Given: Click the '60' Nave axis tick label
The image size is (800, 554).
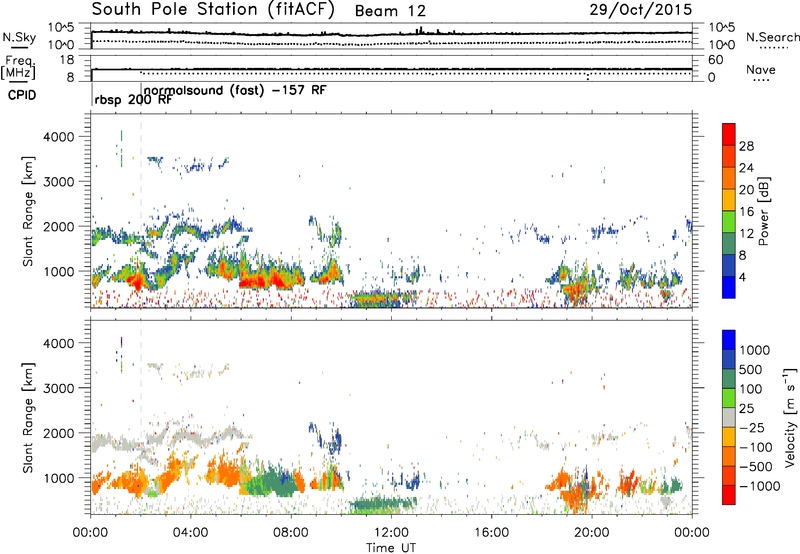Looking at the screenshot, I should tap(715, 60).
